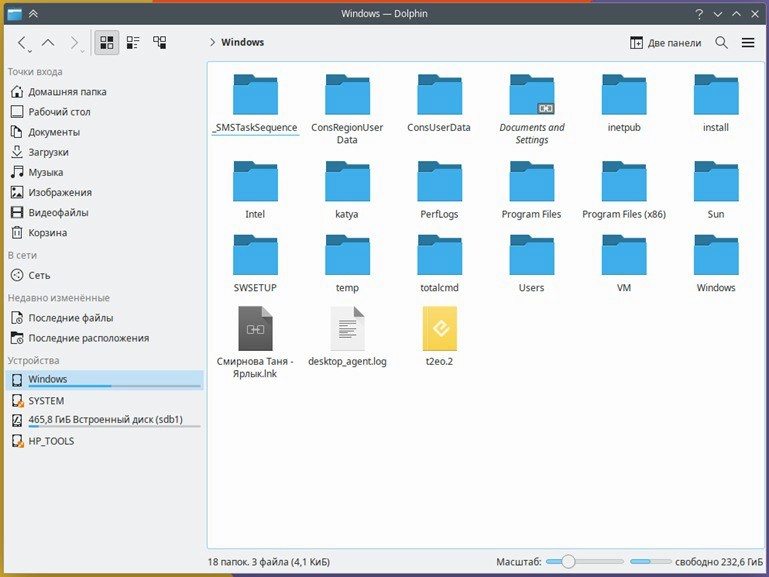Select the ConsRegionUserData folder
The image size is (769, 577).
coord(347,109)
